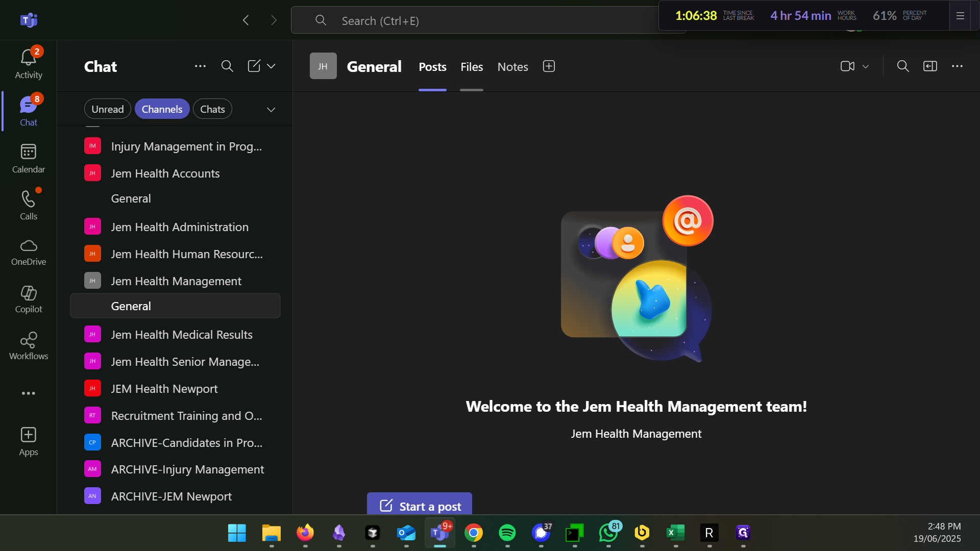980x551 pixels.
Task: Click the Search (Ctrl+E) box
Action: click(475, 20)
